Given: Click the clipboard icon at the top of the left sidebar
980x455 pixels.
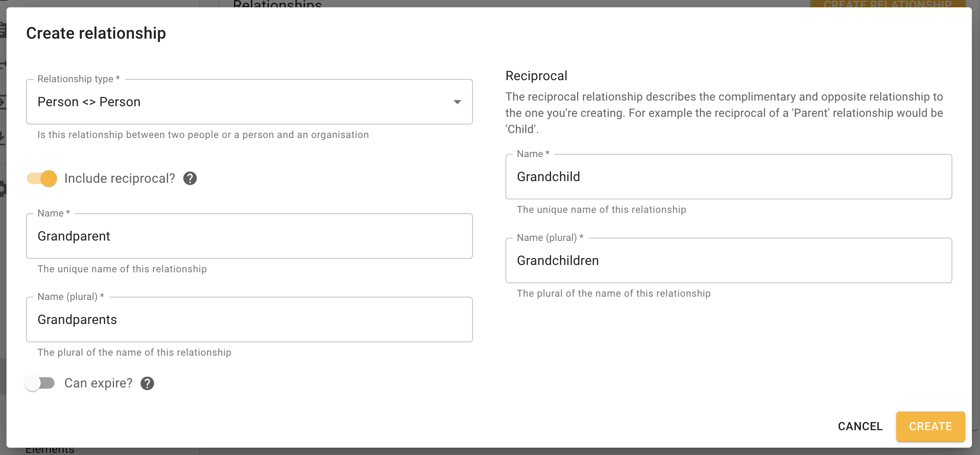Looking at the screenshot, I should 2,30.
